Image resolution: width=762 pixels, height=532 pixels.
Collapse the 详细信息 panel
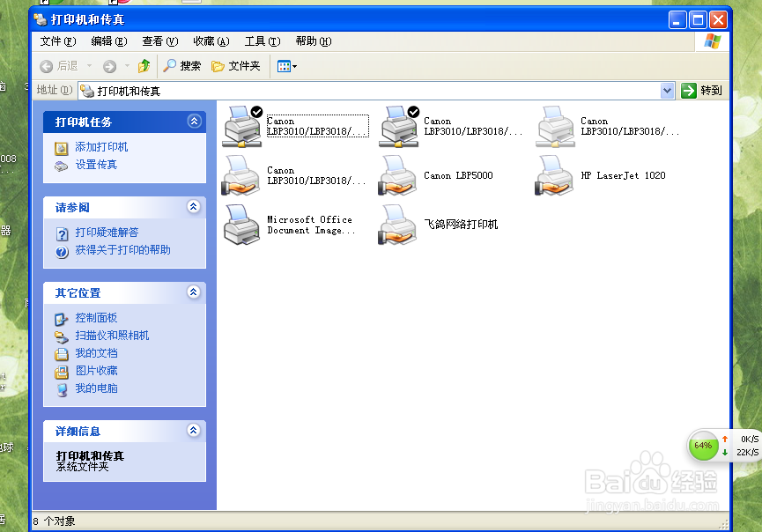point(194,431)
